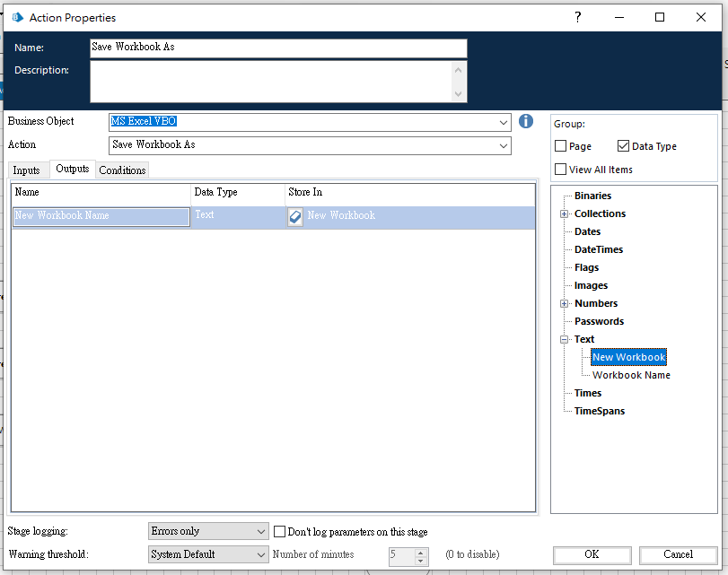Select the Images tree item
The width and height of the screenshot is (728, 575).
[x=591, y=285]
